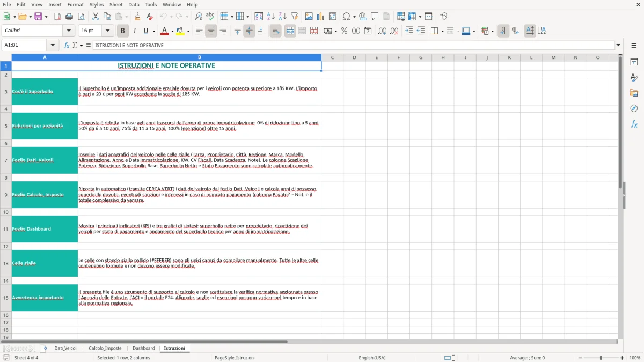Toggle Center Horizontally alignment
The width and height of the screenshot is (644, 362).
coord(211,31)
